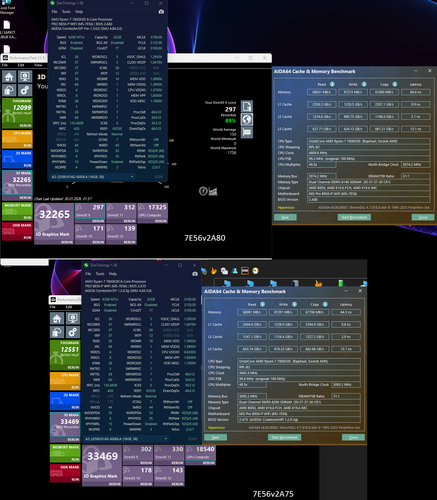Image resolution: width=437 pixels, height=500 pixels.
Task: Click DirectX 9 tile with score 297
Action: coord(90,213)
